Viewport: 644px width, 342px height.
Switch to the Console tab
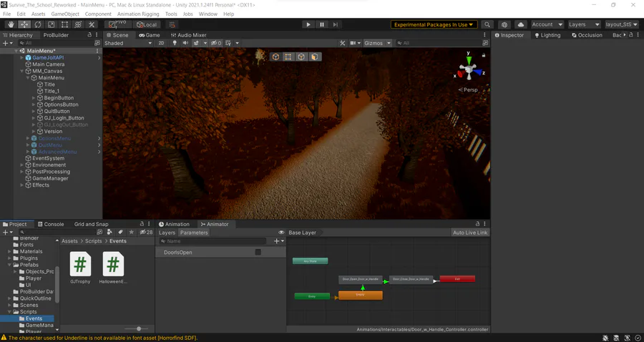click(49, 224)
